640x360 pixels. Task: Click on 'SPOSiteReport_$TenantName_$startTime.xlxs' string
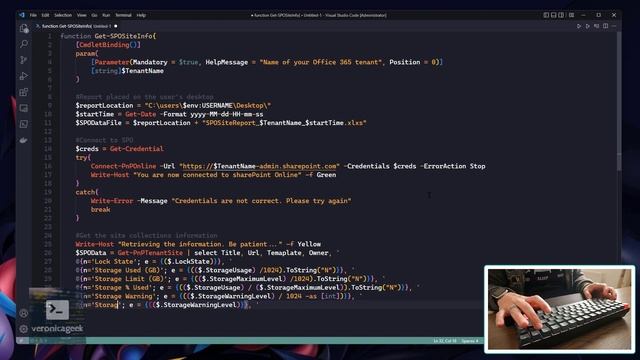(284, 122)
